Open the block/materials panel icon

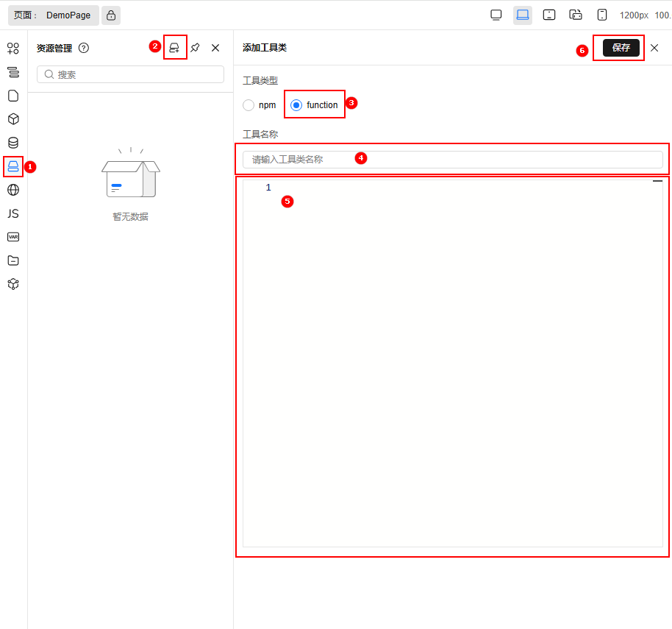(x=12, y=118)
